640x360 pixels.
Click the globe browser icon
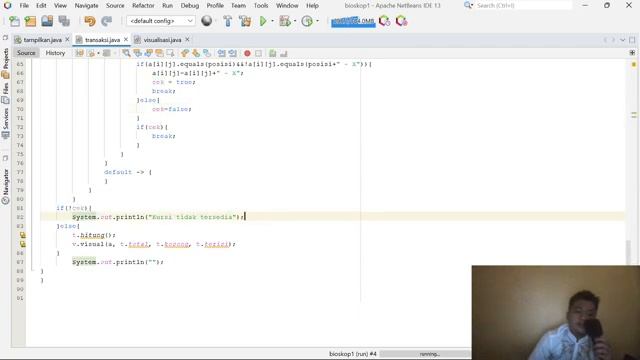pyautogui.click(x=207, y=20)
